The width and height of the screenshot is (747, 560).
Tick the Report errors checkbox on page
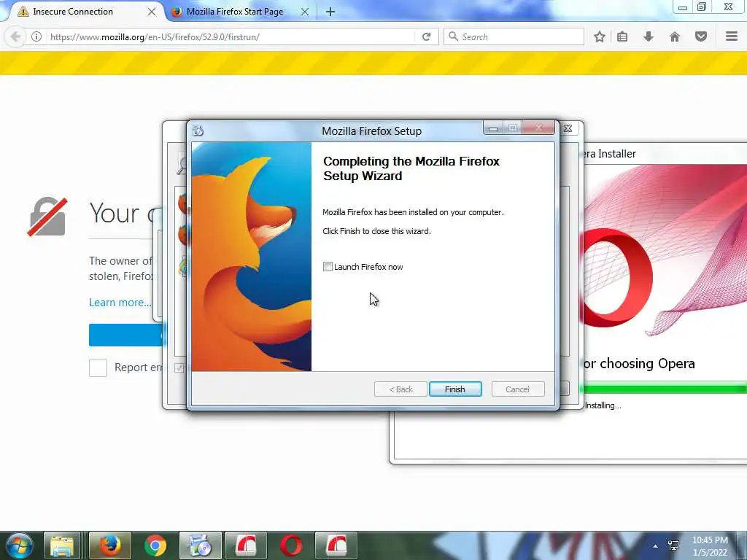98,367
